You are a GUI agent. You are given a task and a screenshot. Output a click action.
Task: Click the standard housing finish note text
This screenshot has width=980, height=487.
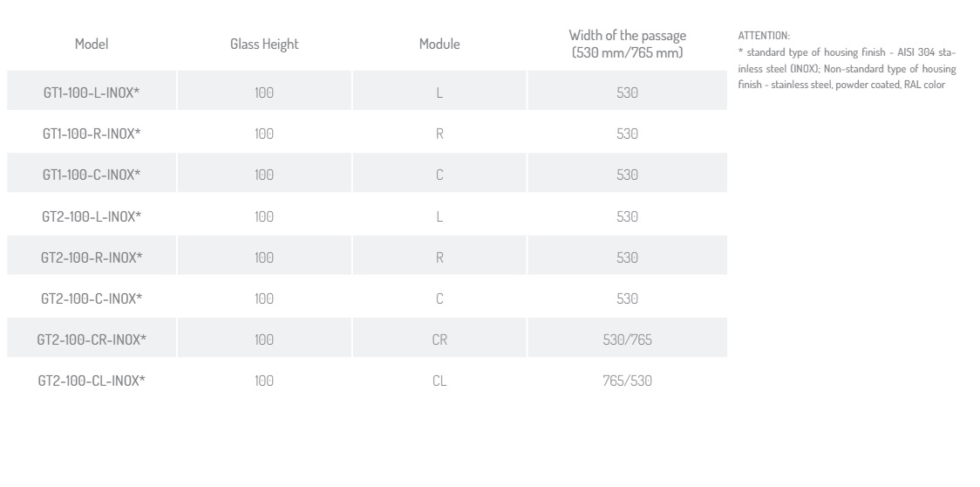pyautogui.click(x=847, y=68)
